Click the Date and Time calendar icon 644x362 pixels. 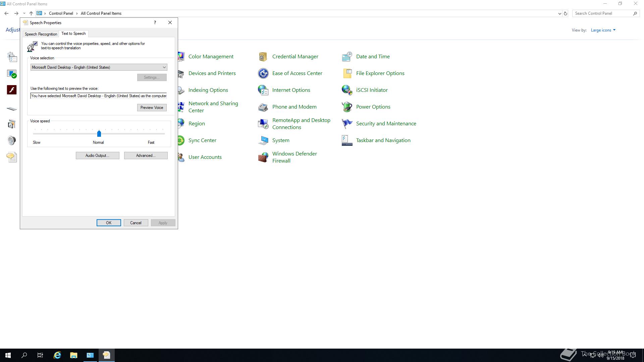pos(347,57)
